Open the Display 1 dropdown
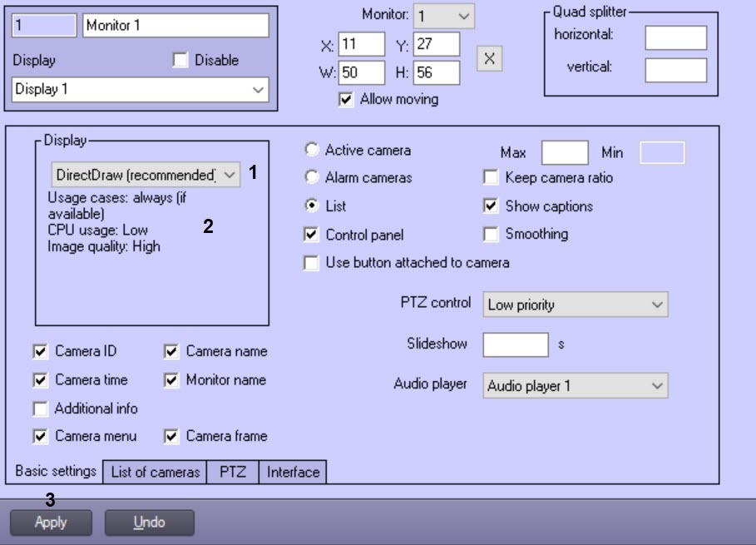This screenshot has width=756, height=545. 141,89
